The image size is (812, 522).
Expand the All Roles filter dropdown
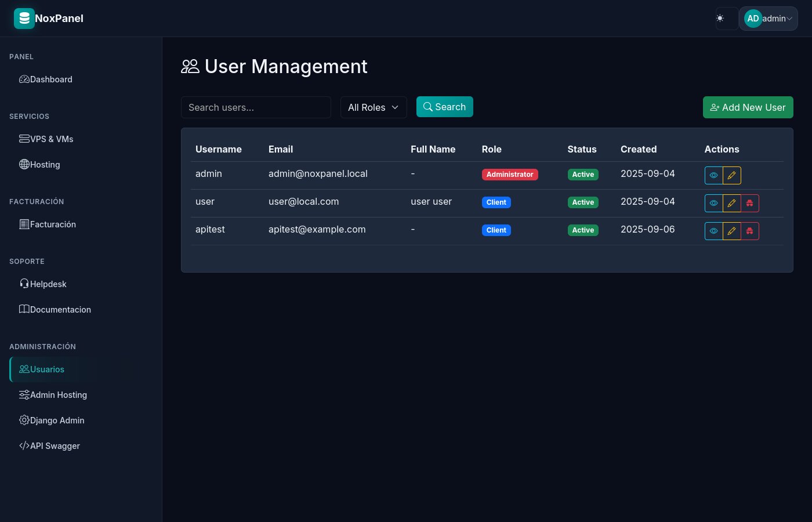click(x=373, y=107)
